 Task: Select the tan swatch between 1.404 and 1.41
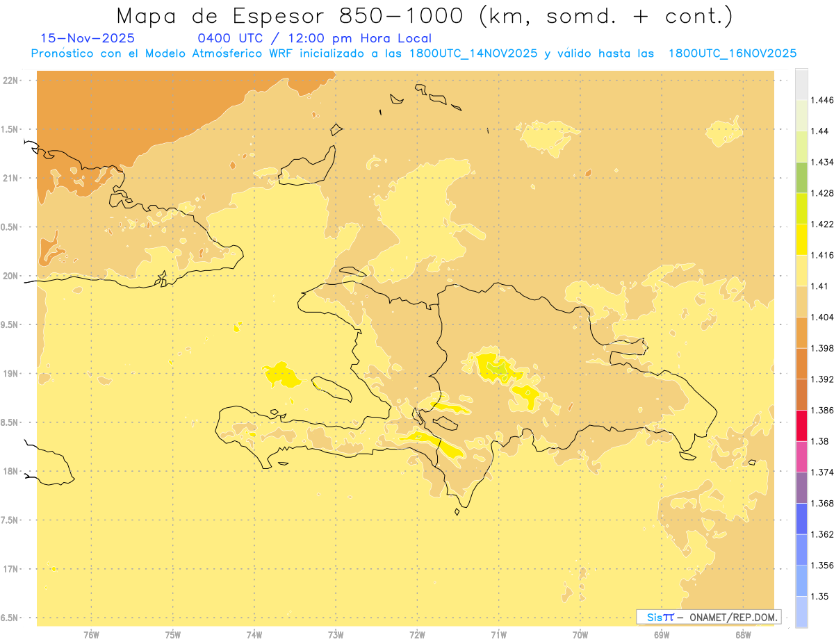tap(801, 302)
